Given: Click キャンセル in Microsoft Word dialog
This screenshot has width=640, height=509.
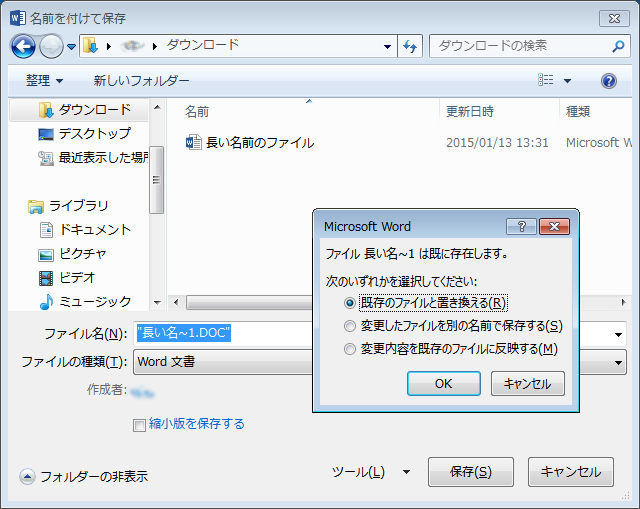Looking at the screenshot, I should (x=528, y=384).
